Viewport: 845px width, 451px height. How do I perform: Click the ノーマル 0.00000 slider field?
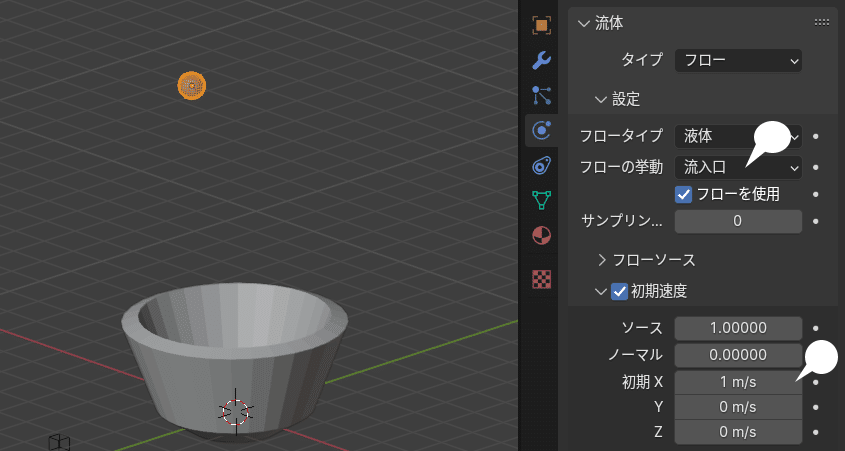point(738,355)
